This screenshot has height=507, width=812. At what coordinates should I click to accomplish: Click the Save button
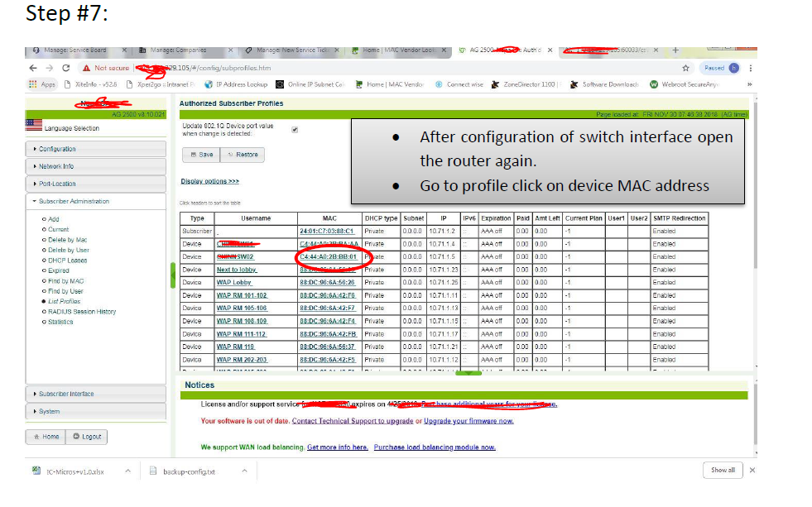(202, 155)
